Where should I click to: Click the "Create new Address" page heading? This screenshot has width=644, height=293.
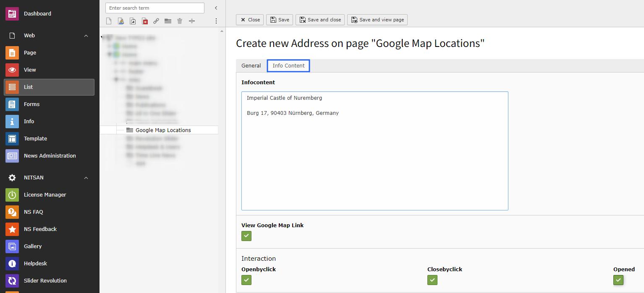pos(360,43)
